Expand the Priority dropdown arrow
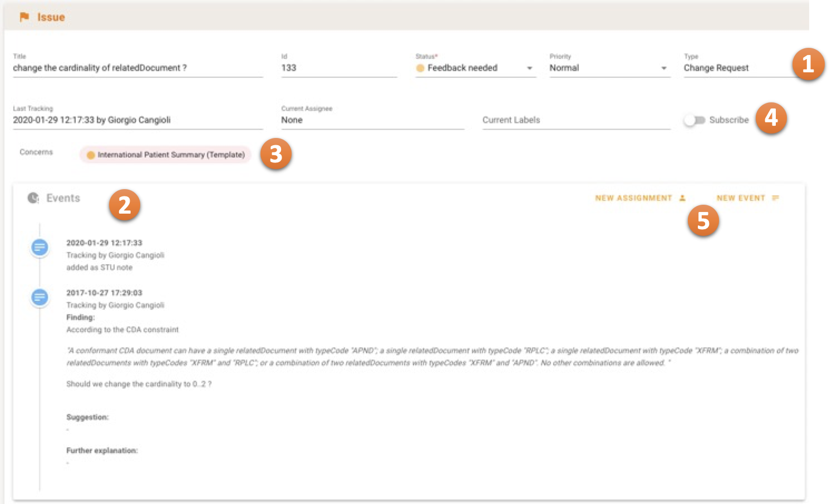This screenshot has width=837, height=504. 663,68
